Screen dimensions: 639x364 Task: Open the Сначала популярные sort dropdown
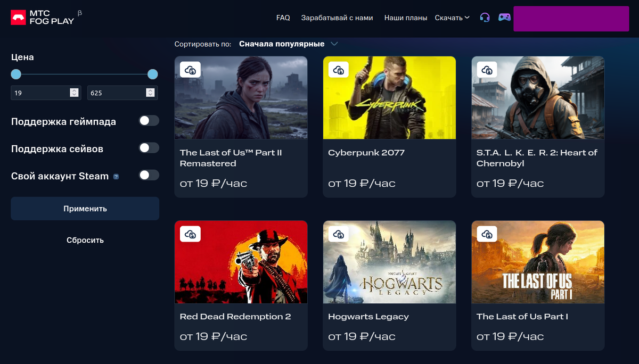coord(288,44)
